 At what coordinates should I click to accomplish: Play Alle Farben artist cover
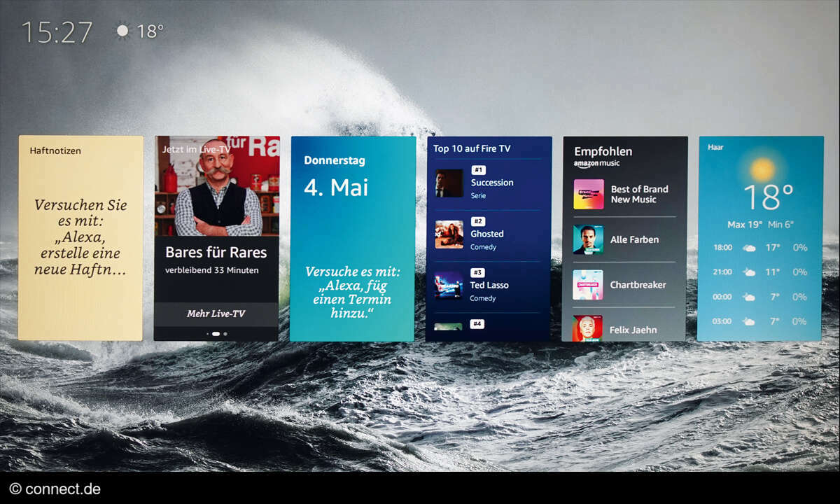(x=588, y=239)
